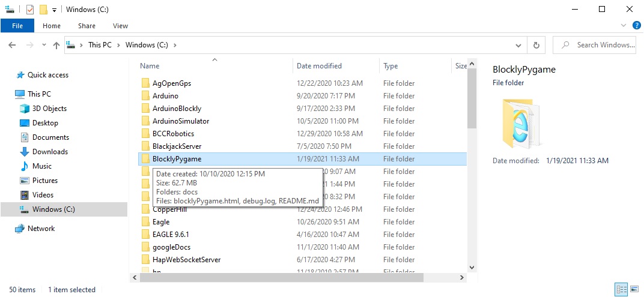
Task: Open the Help question mark icon
Action: (636, 25)
